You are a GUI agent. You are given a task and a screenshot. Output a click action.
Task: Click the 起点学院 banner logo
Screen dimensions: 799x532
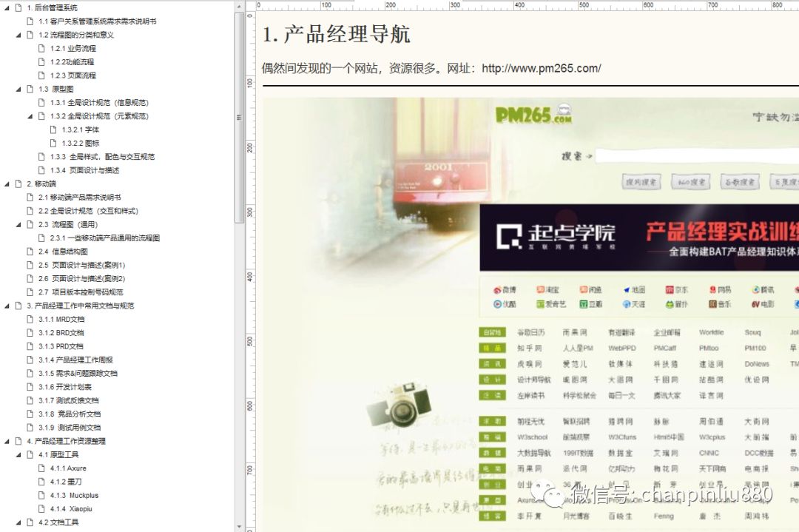tap(556, 235)
